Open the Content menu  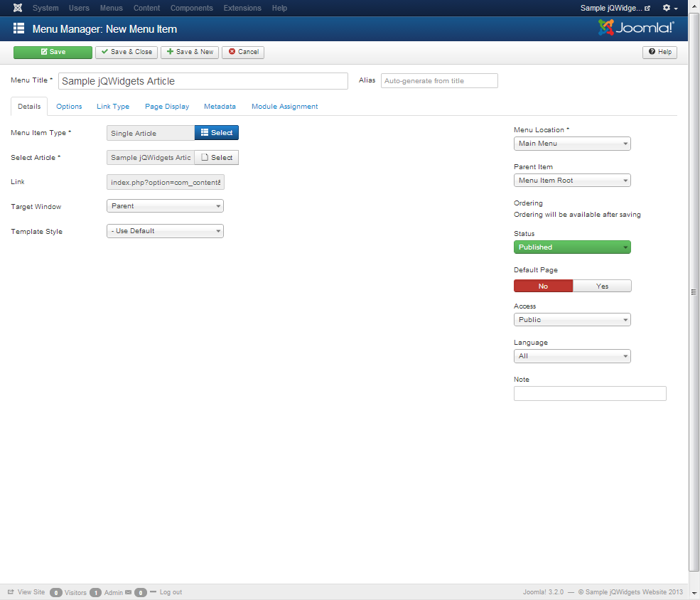(146, 8)
